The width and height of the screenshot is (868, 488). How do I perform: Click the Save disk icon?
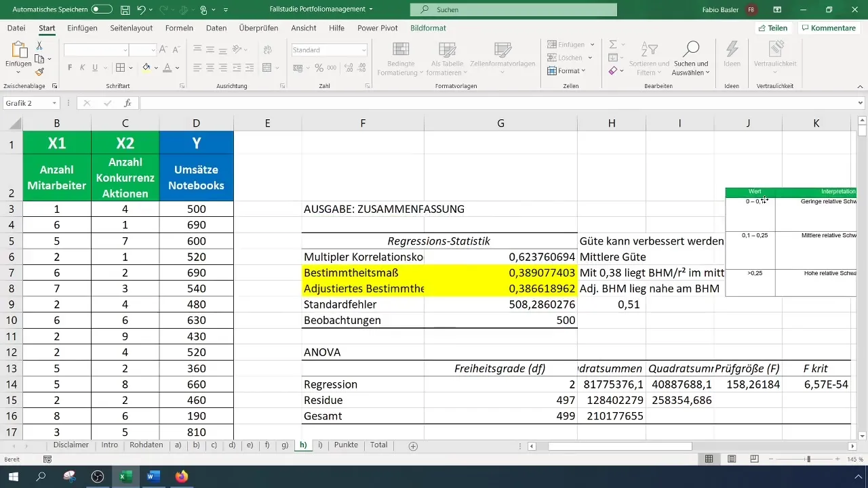(125, 10)
